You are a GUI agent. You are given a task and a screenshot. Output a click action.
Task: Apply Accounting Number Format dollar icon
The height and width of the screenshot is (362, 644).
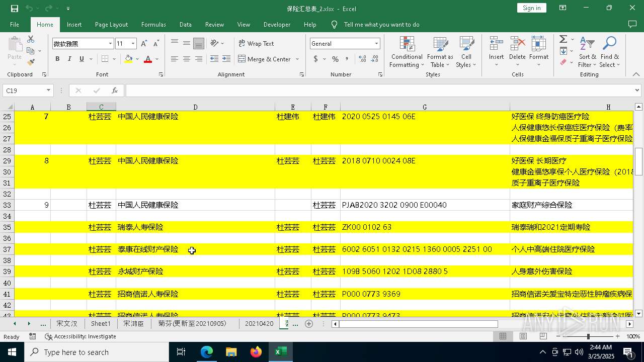pos(316,59)
